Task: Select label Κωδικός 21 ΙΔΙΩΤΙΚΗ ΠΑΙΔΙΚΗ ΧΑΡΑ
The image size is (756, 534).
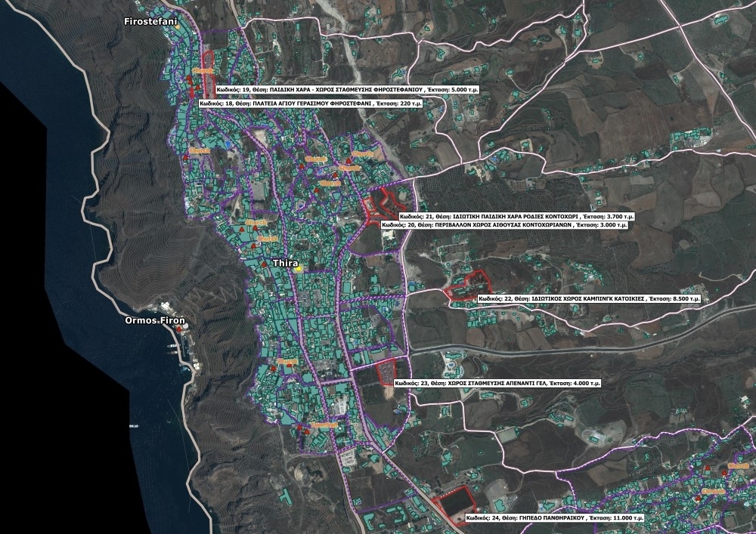Action: (517, 216)
